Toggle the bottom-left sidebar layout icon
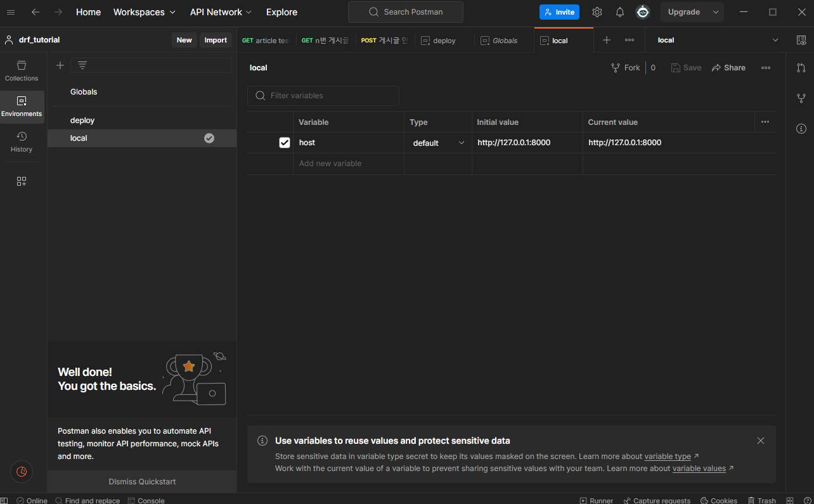The height and width of the screenshot is (504, 814). point(4,500)
